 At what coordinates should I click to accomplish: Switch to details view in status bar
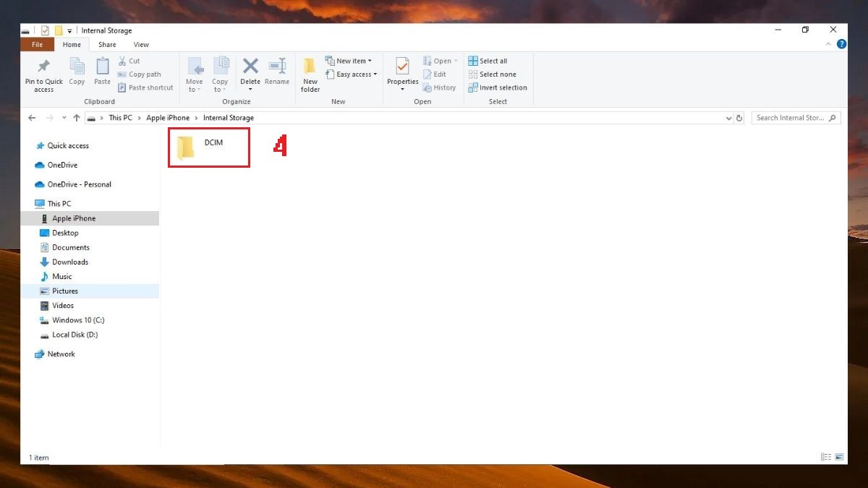pos(826,458)
